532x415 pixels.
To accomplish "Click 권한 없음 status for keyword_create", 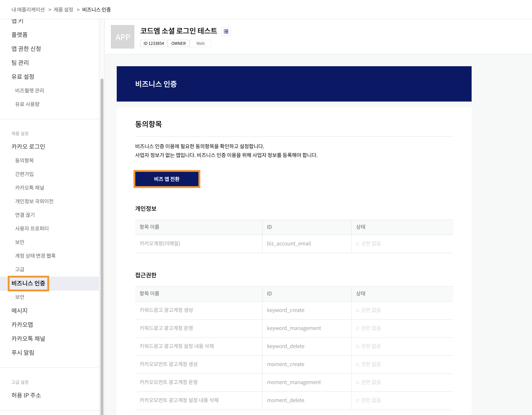I will [368, 310].
